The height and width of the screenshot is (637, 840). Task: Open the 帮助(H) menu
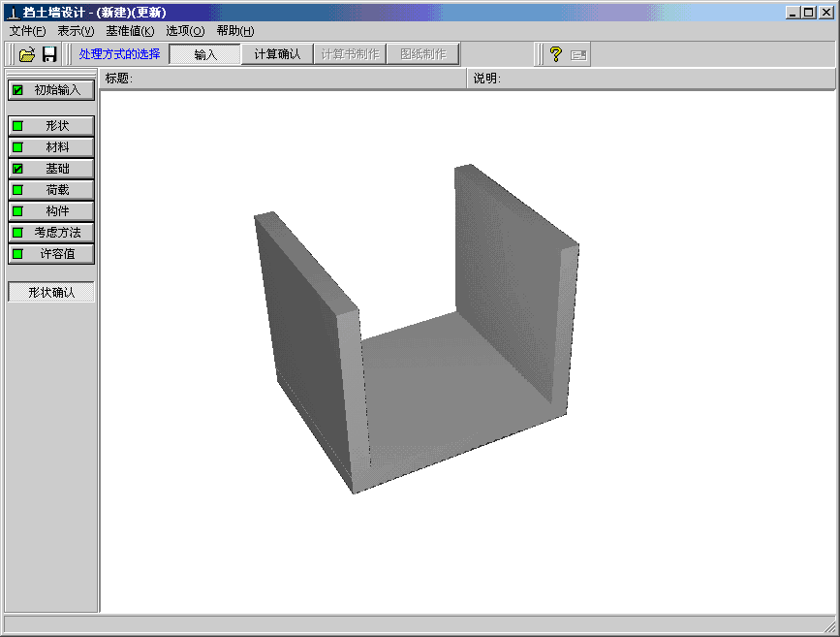click(x=235, y=31)
